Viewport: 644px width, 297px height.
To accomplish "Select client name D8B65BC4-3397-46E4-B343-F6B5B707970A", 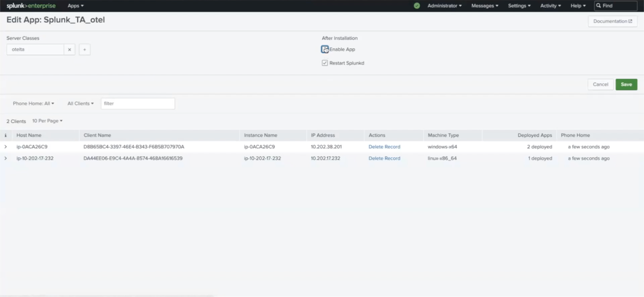I will pos(134,147).
